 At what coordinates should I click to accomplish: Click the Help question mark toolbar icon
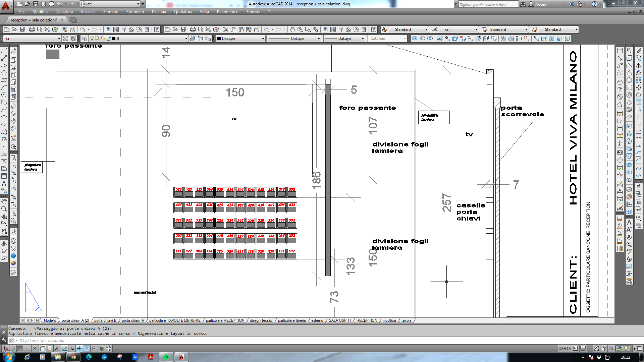click(x=157, y=29)
